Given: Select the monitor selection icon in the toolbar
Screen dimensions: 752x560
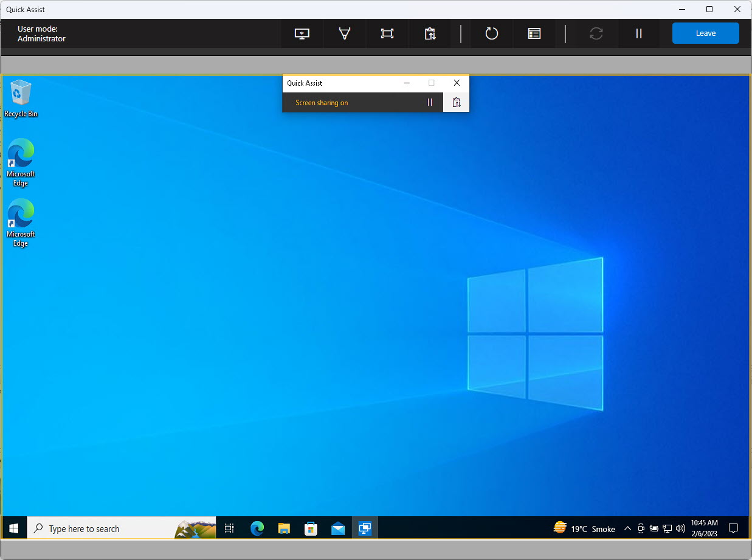Looking at the screenshot, I should tap(302, 33).
